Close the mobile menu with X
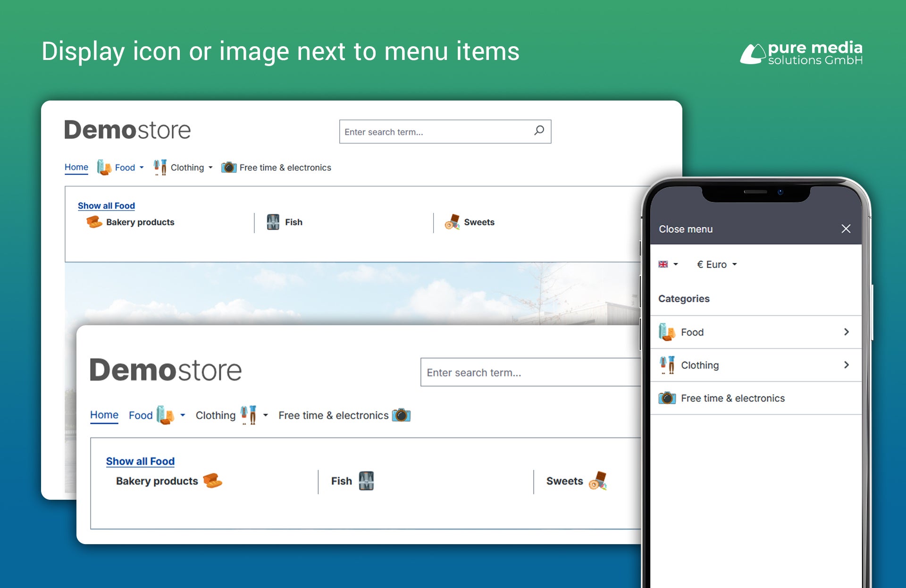 [846, 229]
